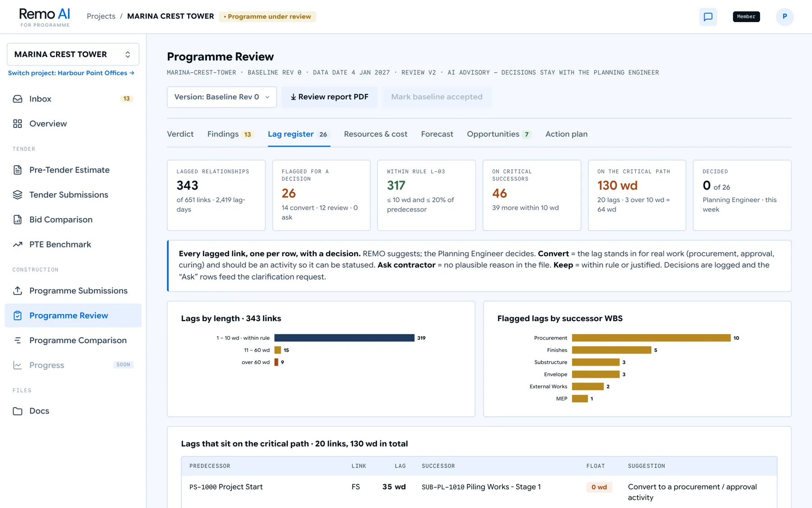Click the Programme under review status badge
Image resolution: width=812 pixels, height=508 pixels.
[268, 17]
